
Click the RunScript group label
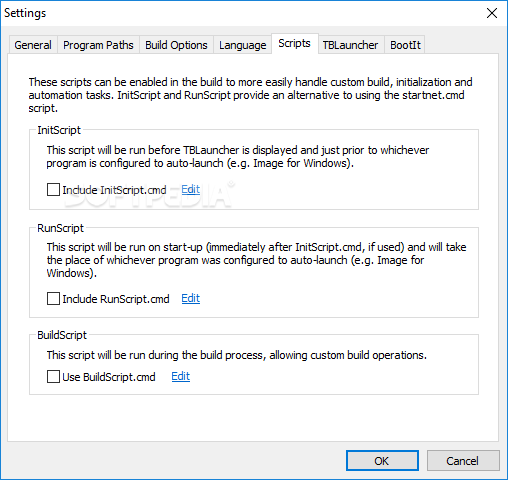60,228
